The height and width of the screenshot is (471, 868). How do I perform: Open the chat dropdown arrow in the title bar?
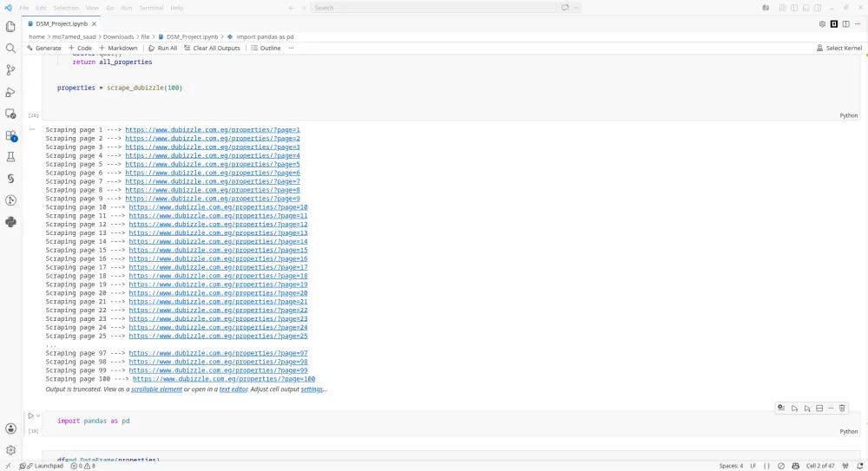pyautogui.click(x=576, y=8)
